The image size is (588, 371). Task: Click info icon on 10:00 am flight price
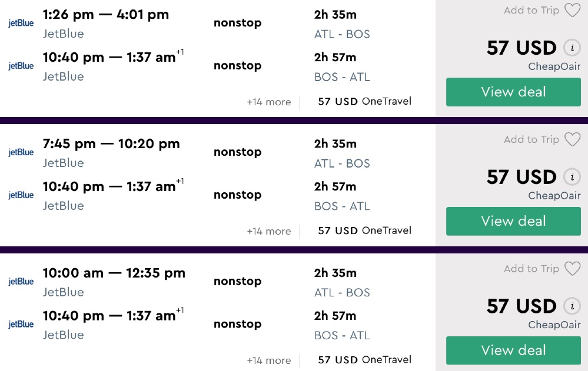(571, 306)
